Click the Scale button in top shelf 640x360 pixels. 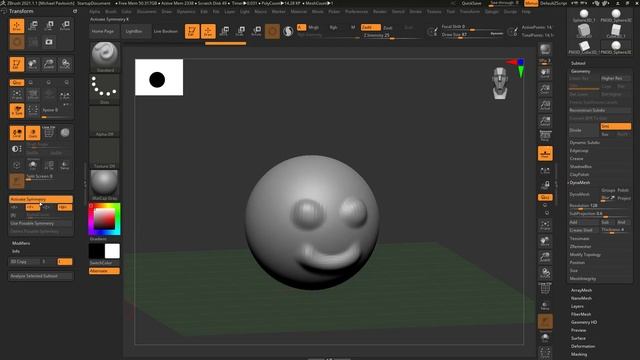click(240, 31)
